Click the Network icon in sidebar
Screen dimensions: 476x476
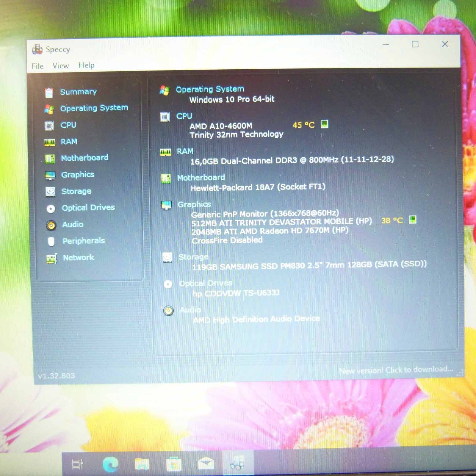coord(52,259)
